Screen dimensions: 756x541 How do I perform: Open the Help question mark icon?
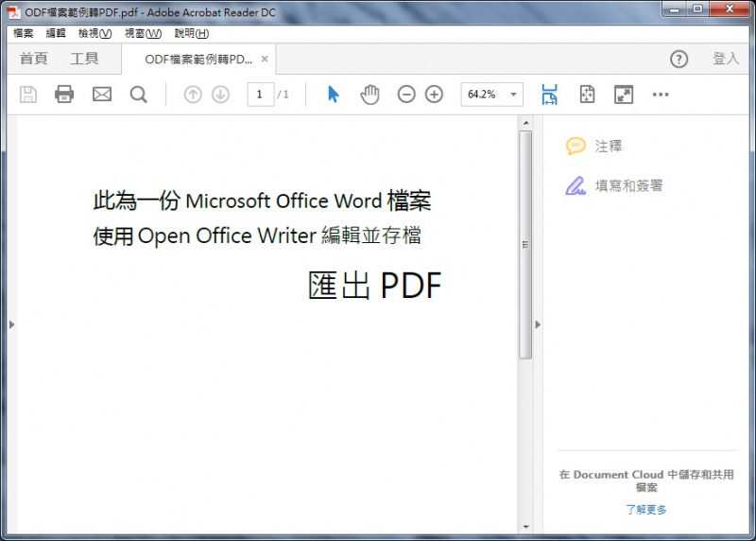(679, 59)
